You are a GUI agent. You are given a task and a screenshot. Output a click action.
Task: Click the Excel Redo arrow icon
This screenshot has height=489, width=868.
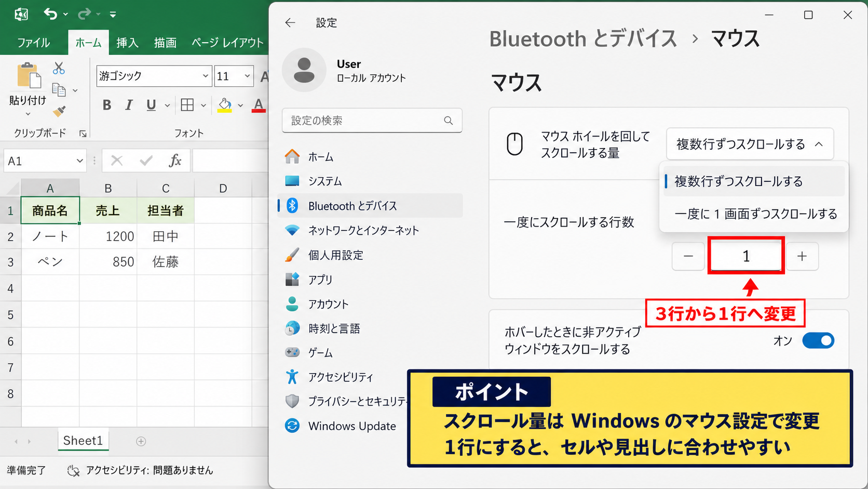[x=84, y=14]
